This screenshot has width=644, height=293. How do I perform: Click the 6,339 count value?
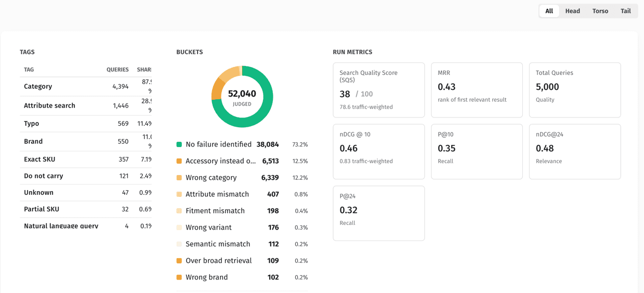tap(270, 178)
